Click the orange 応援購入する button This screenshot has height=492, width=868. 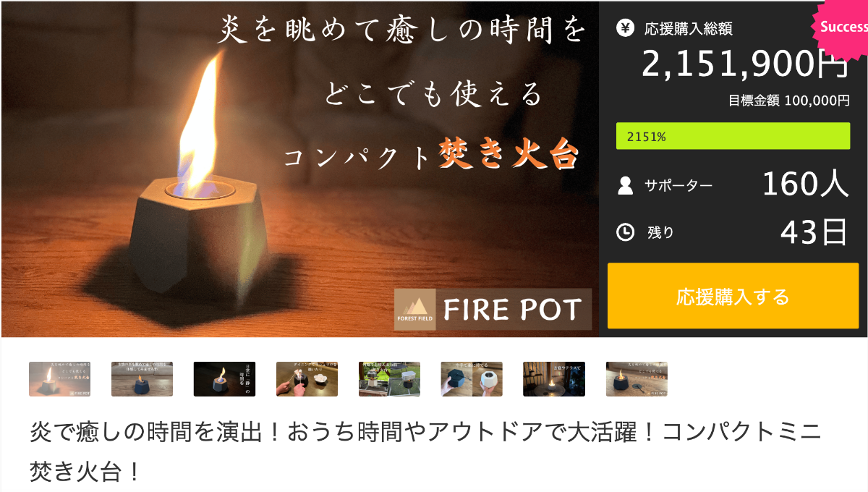point(733,297)
